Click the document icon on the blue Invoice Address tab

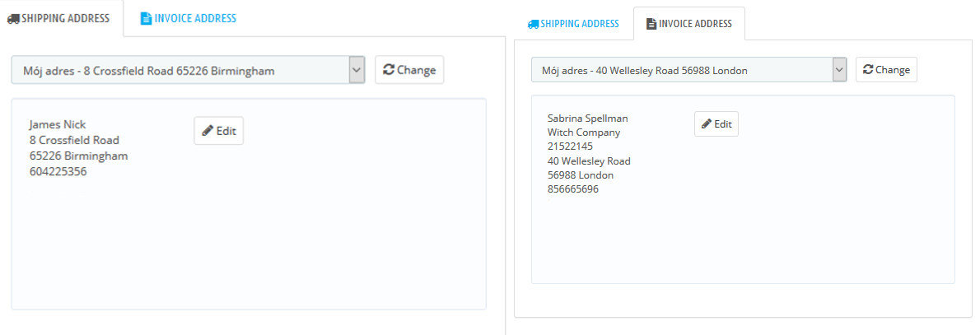coord(146,18)
